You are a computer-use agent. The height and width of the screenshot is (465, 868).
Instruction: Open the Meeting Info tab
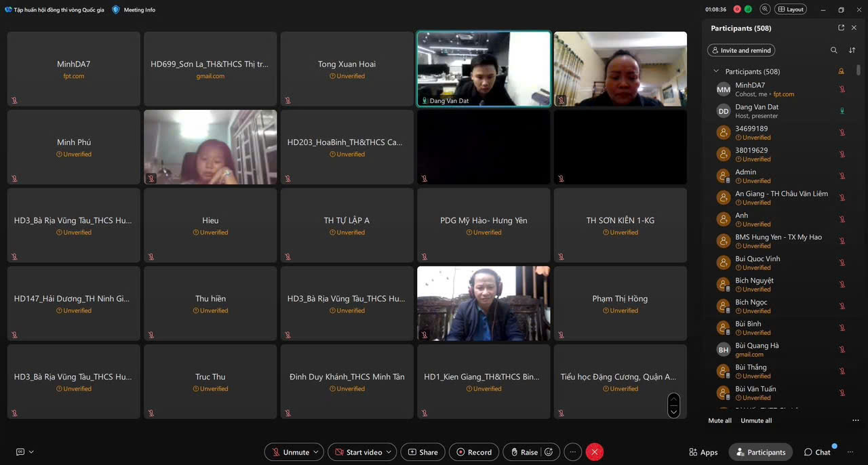[x=134, y=9]
